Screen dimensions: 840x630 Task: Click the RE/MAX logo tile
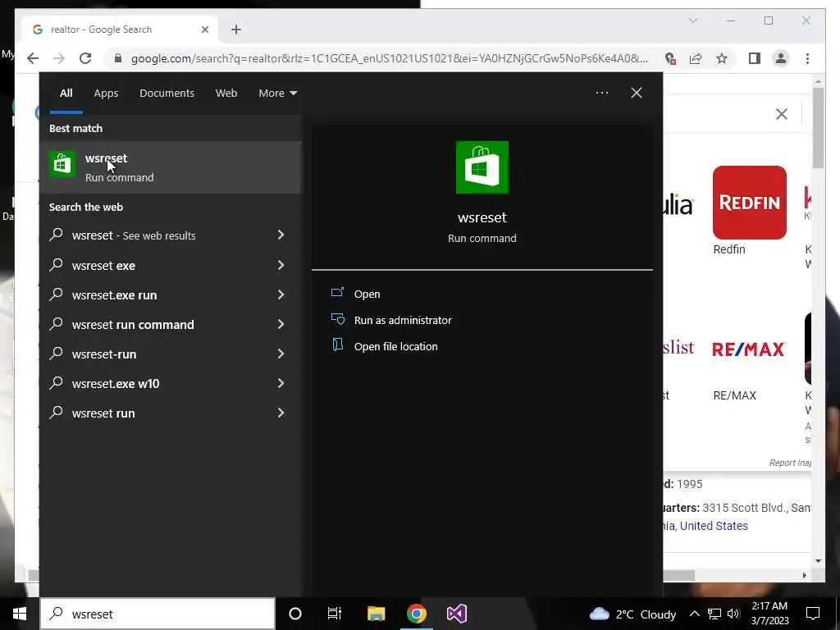tap(749, 349)
